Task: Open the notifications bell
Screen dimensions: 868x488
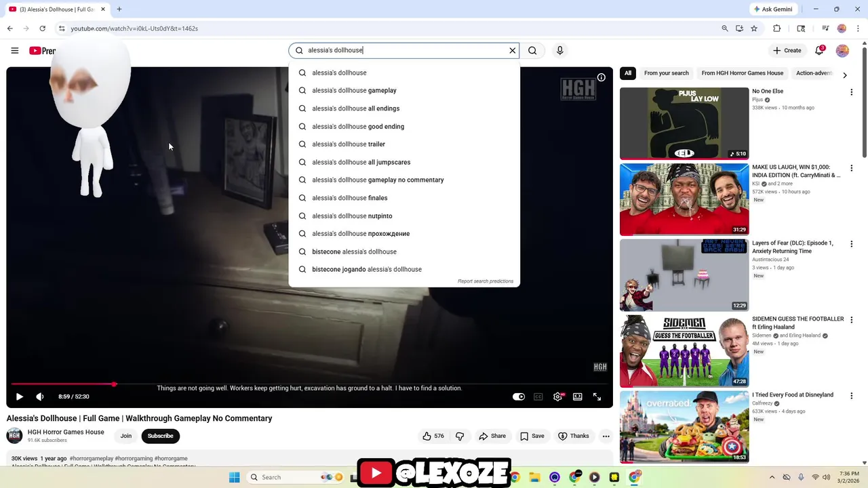Action: click(x=818, y=50)
